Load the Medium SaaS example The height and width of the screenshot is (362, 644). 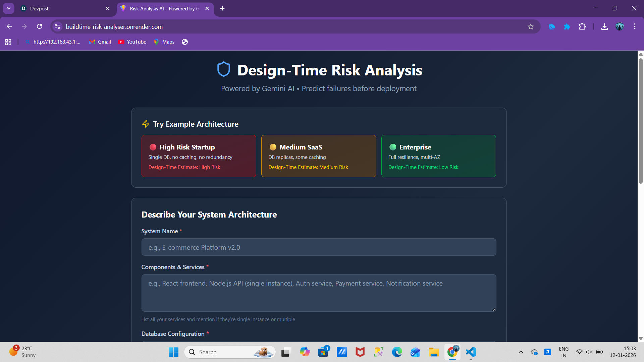pyautogui.click(x=319, y=156)
